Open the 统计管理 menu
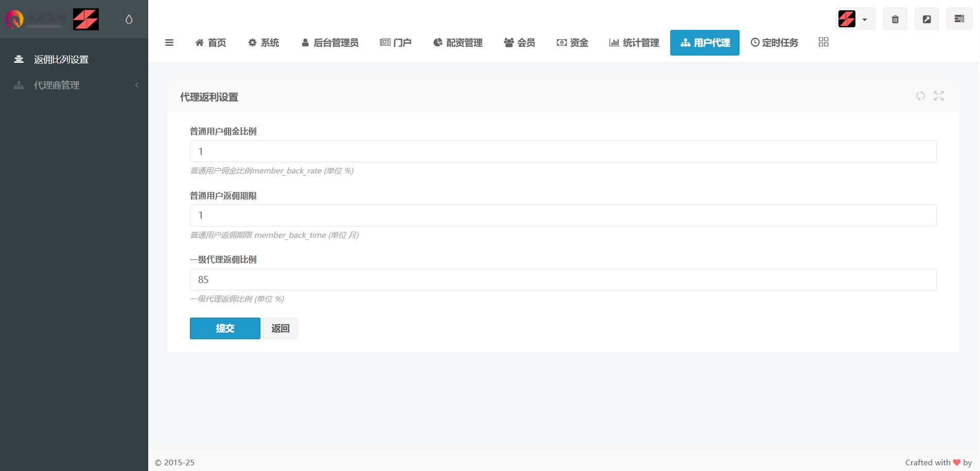The height and width of the screenshot is (471, 980). 634,43
